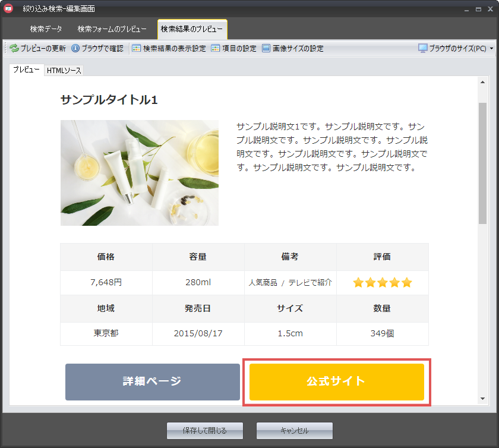Select the プレビュー sub-tab
Image resolution: width=499 pixels, height=448 pixels.
tap(26, 70)
